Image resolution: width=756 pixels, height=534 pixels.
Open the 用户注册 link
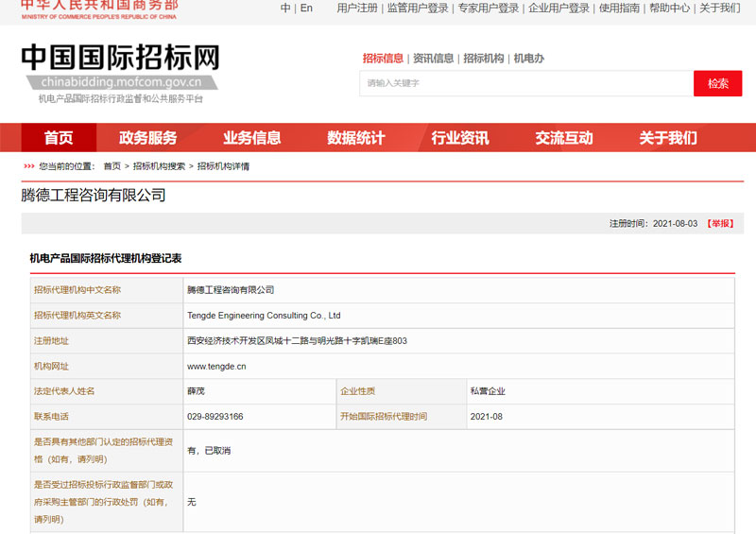(x=357, y=9)
